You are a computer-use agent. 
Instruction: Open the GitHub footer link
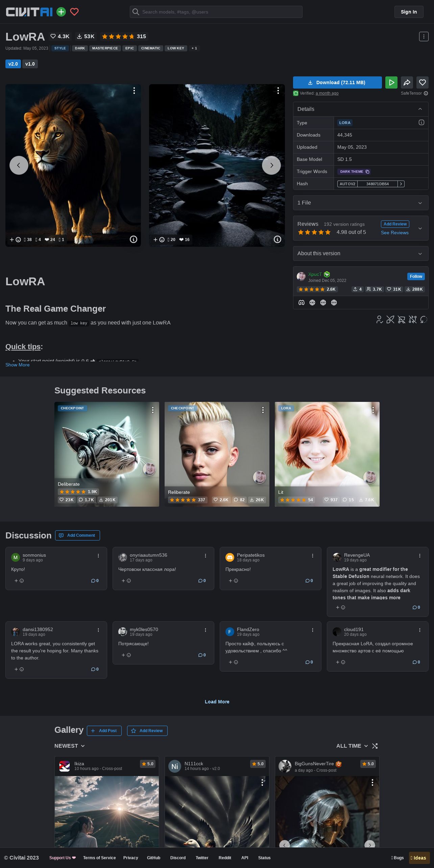point(153,858)
